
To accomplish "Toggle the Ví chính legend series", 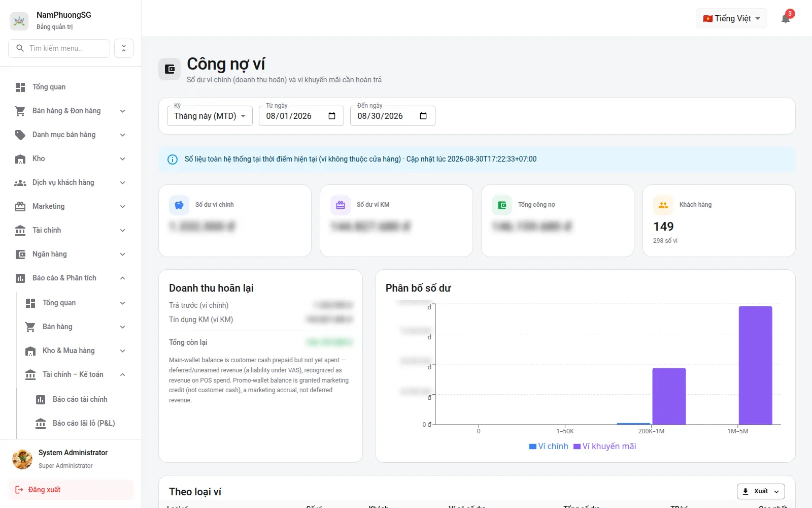I will [549, 447].
